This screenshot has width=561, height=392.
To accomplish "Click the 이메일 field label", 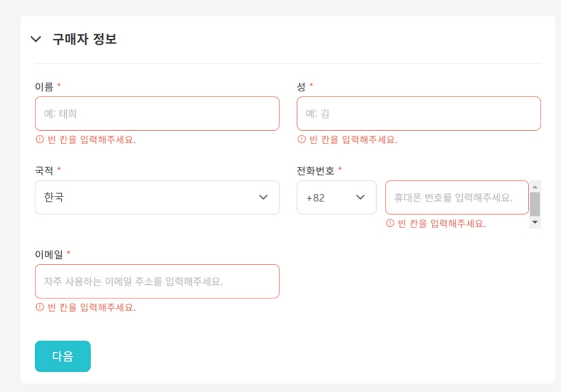I will coord(49,254).
